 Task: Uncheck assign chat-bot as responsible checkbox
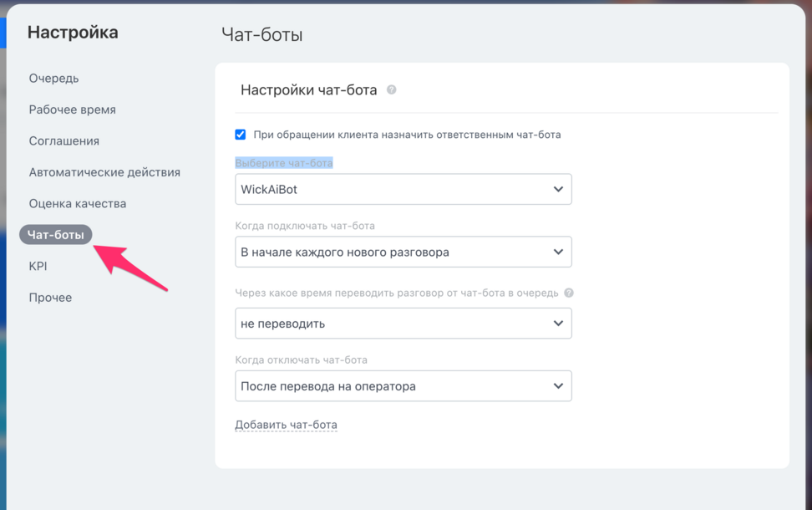tap(241, 135)
